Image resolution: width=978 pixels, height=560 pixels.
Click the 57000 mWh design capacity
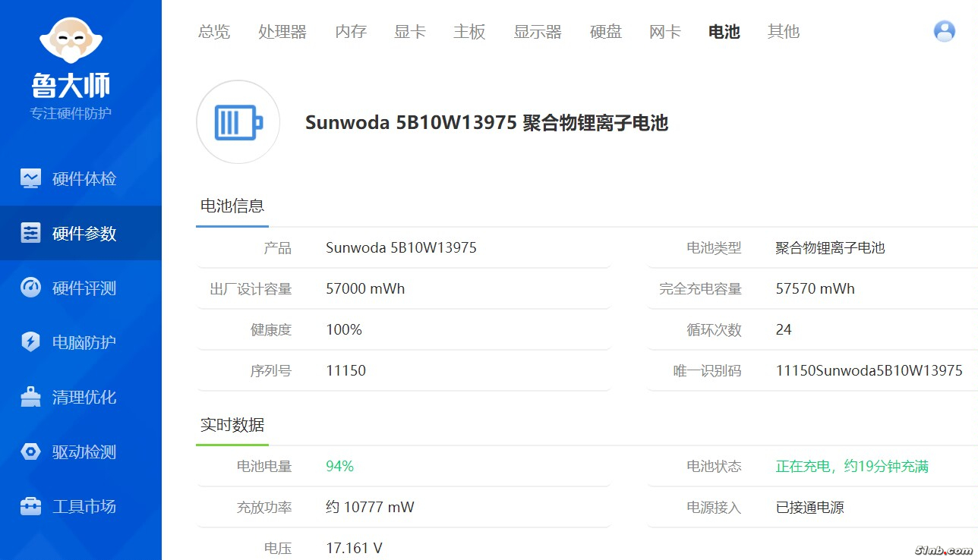pos(365,288)
